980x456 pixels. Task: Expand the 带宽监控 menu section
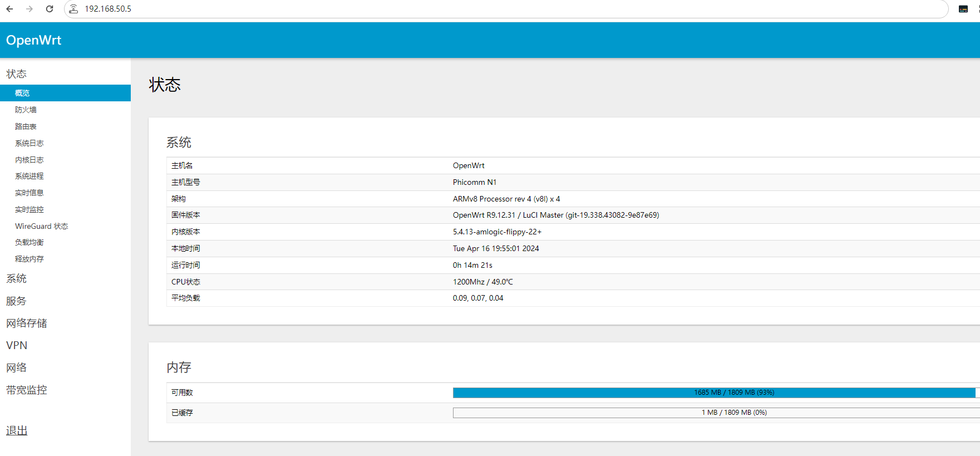pos(27,390)
